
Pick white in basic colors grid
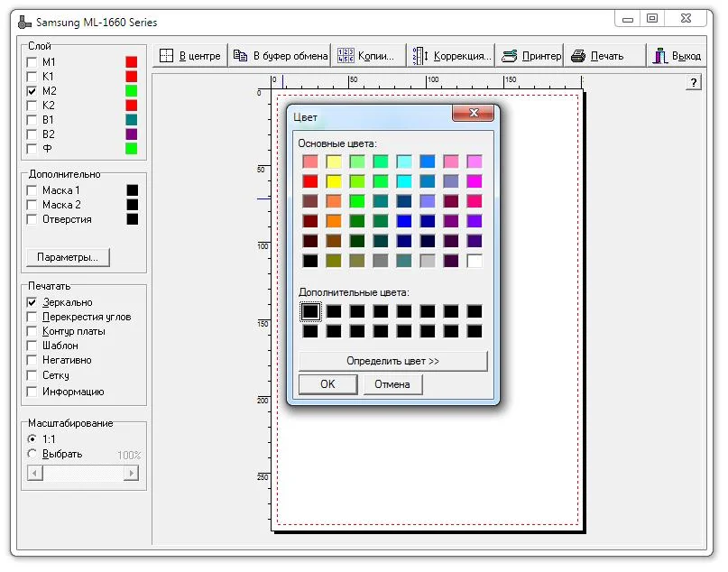coord(474,261)
